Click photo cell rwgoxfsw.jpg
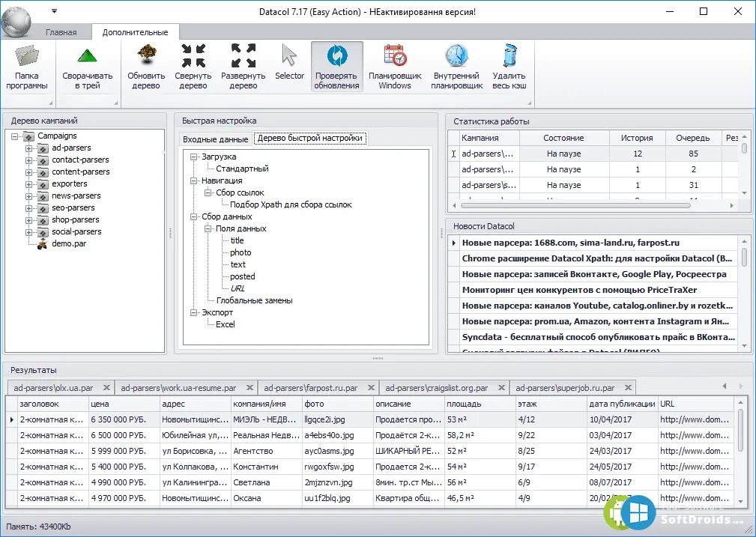The width and height of the screenshot is (756, 537). click(x=337, y=467)
